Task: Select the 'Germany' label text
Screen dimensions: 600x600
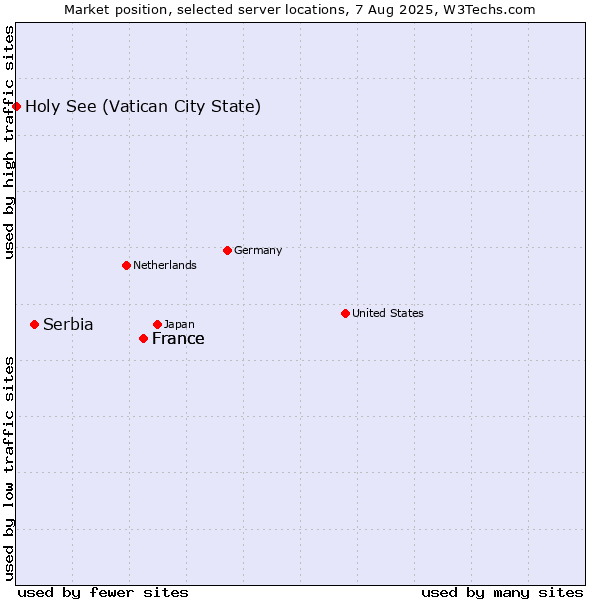Action: pos(258,251)
